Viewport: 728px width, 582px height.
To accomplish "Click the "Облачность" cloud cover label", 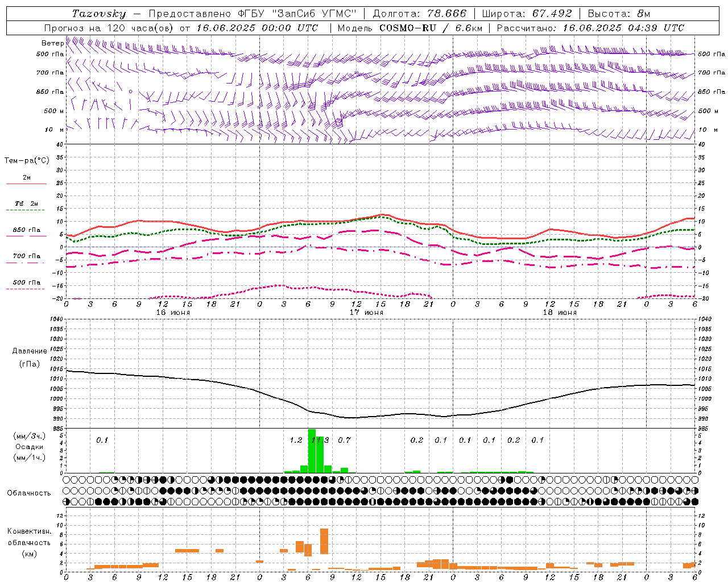I will (29, 493).
